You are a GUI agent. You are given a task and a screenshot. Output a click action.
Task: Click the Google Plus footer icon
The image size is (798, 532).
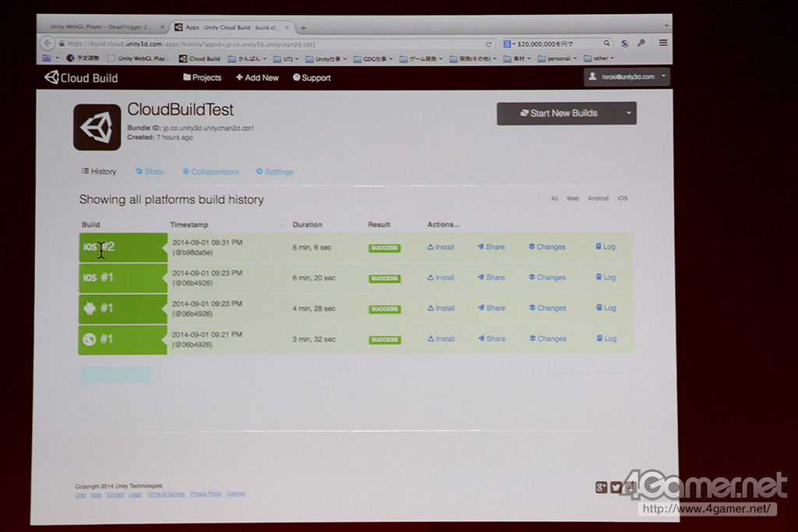(601, 488)
